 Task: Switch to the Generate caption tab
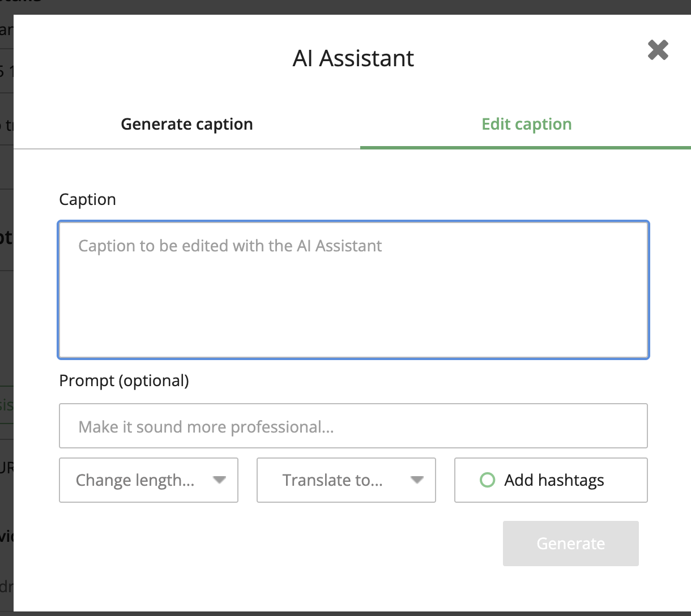(186, 124)
